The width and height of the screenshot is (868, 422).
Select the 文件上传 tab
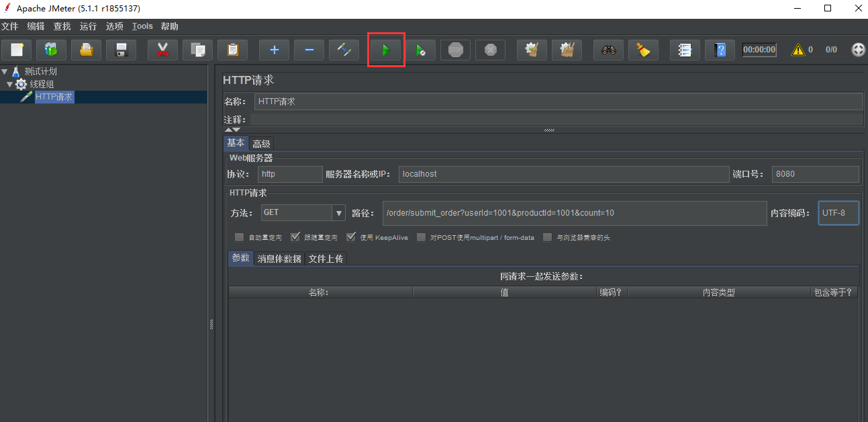click(x=326, y=259)
